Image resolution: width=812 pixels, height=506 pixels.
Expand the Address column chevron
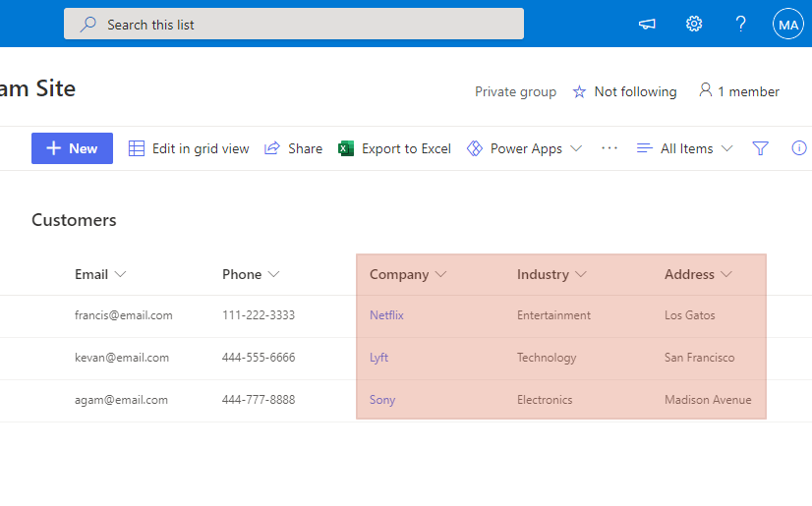click(726, 274)
